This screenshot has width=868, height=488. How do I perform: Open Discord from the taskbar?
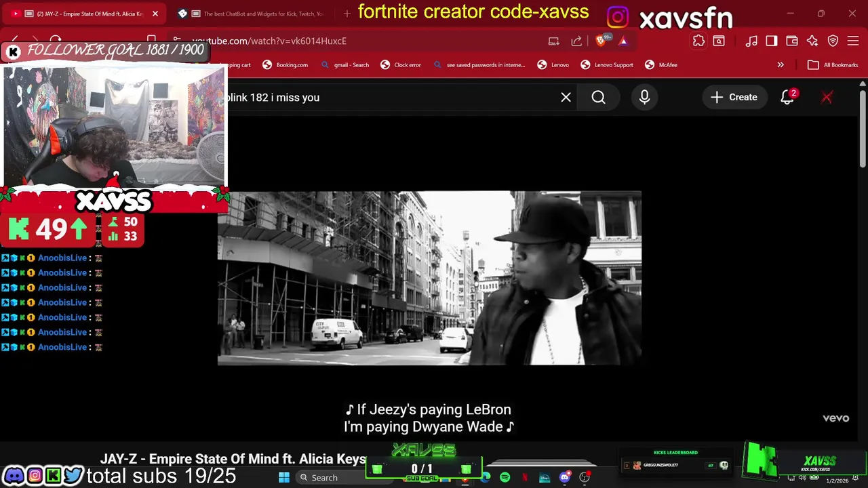[x=565, y=478]
